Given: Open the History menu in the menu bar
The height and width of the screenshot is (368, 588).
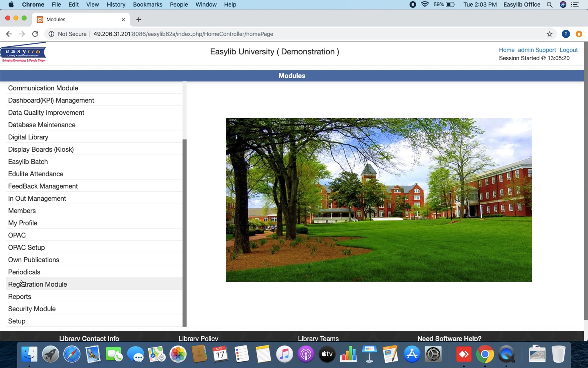Looking at the screenshot, I should 116,4.
